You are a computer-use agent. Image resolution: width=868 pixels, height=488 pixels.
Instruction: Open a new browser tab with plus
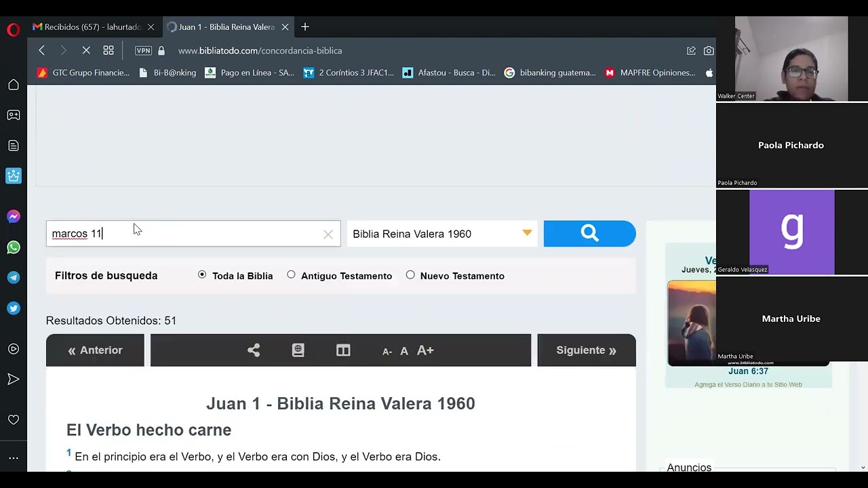[x=305, y=27]
